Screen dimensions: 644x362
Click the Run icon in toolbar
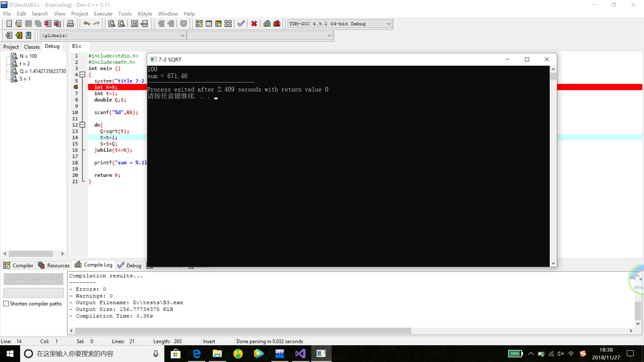click(x=209, y=24)
